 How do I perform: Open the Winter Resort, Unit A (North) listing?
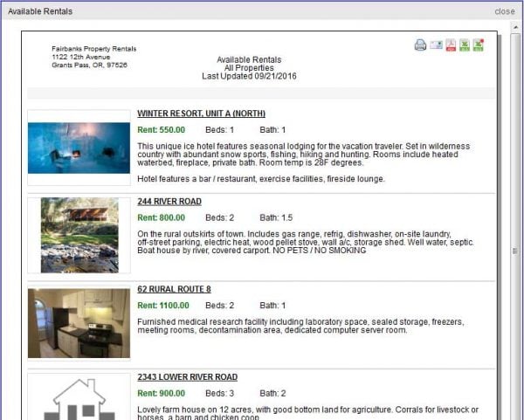coord(201,114)
